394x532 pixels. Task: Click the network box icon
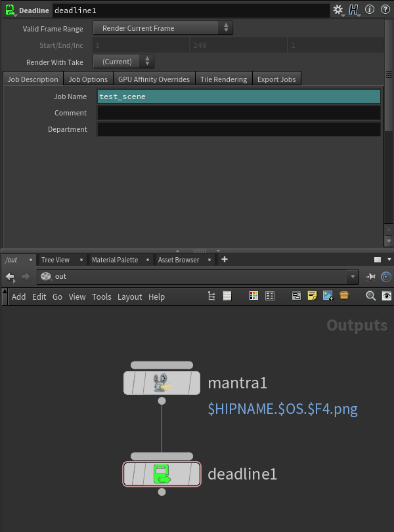pos(296,297)
